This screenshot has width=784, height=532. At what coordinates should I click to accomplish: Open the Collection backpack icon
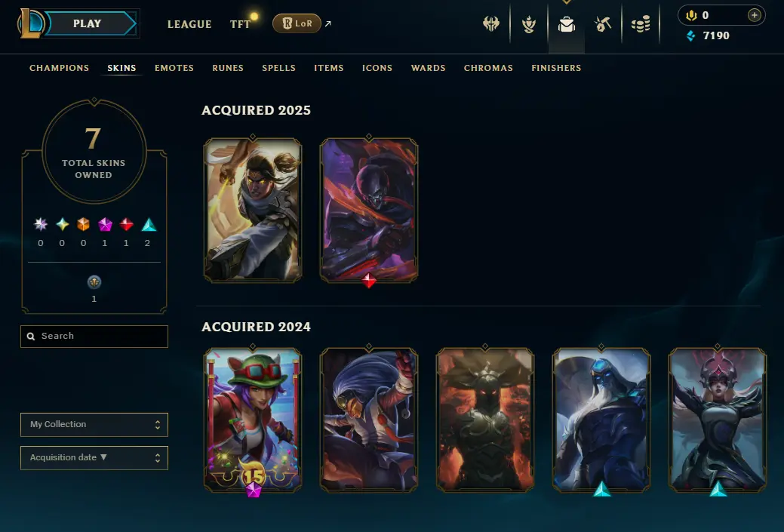567,24
